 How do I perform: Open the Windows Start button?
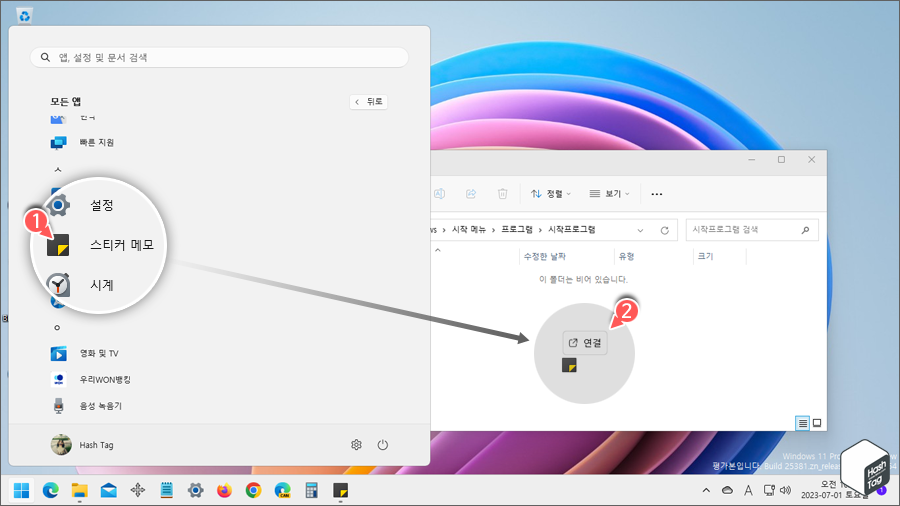21,491
